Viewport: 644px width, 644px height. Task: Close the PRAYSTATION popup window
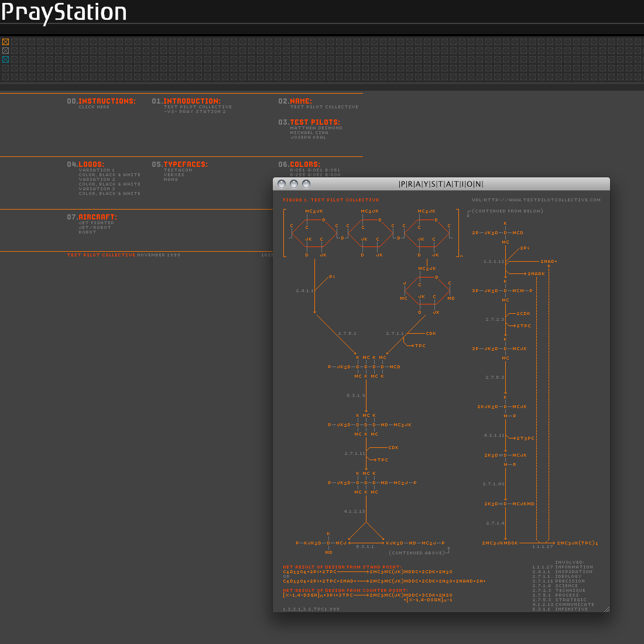[282, 184]
